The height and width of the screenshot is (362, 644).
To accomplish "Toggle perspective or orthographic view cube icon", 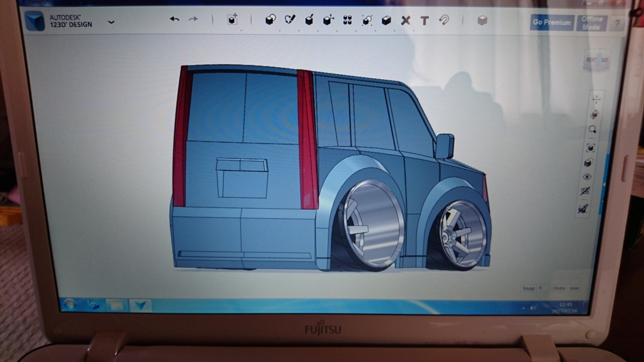I will pos(588,163).
